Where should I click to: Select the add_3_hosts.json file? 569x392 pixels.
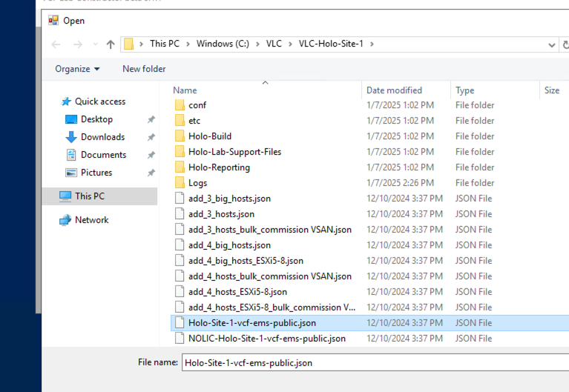coord(221,214)
